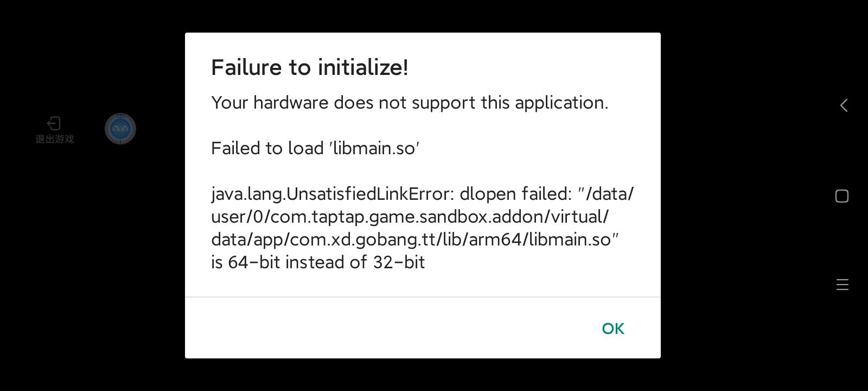Tap the black area below the dialog
This screenshot has width=868, height=391.
click(423, 375)
